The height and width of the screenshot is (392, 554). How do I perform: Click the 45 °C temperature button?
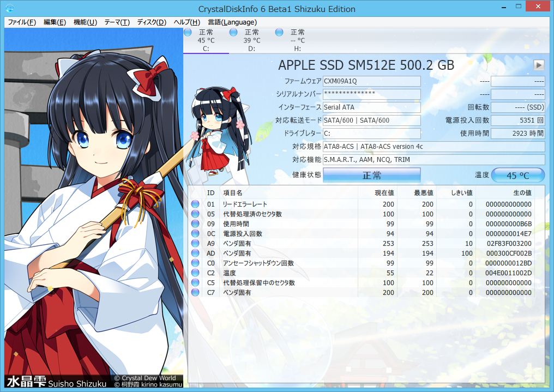pos(517,175)
